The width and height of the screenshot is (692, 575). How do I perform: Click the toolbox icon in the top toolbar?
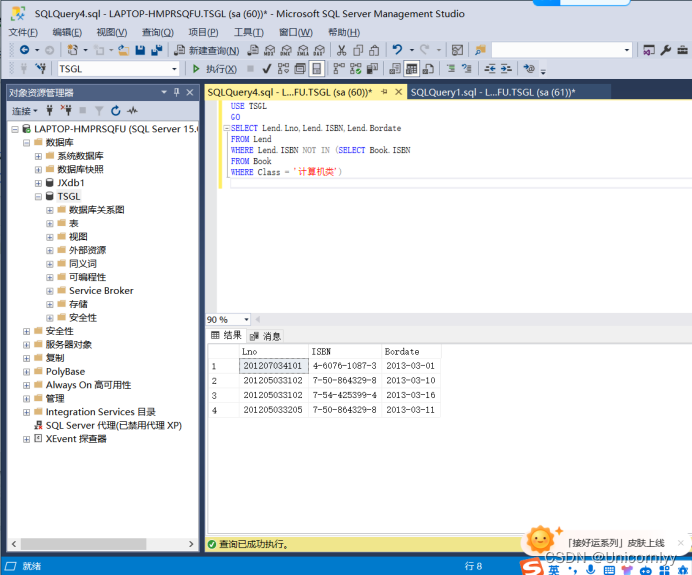pyautogui.click(x=683, y=50)
